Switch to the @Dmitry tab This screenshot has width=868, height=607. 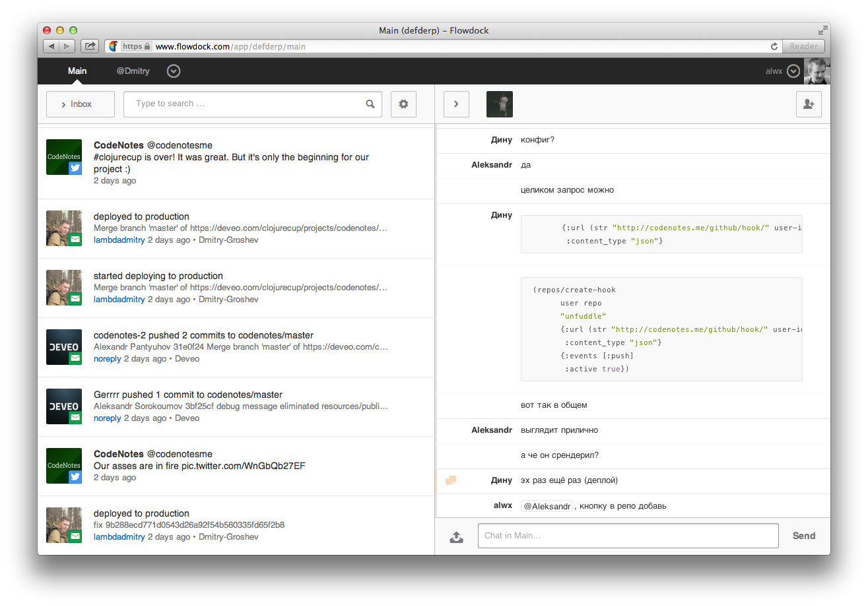click(x=133, y=71)
